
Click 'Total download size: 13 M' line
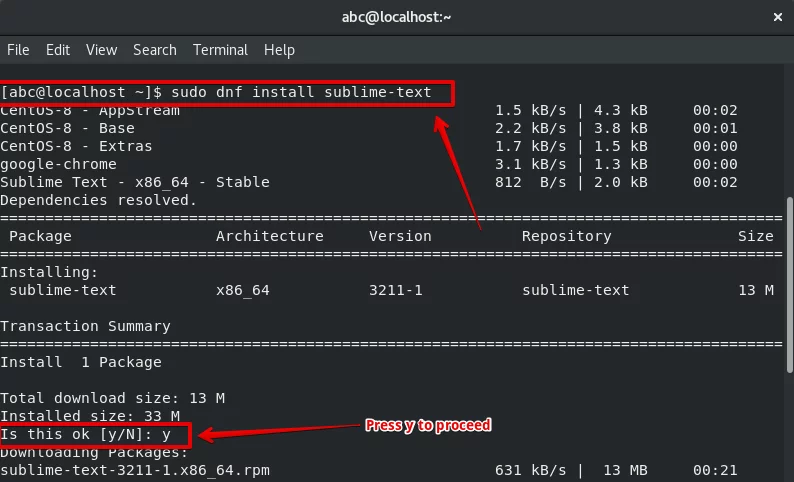coord(112,398)
